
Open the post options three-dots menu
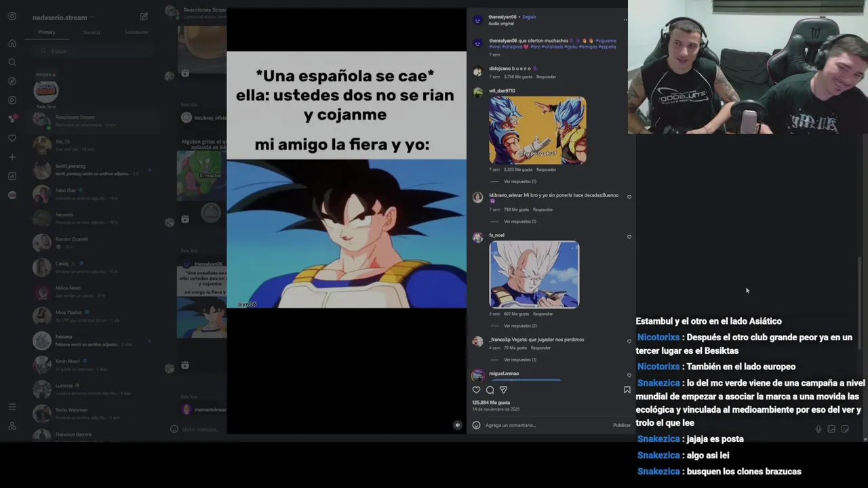pyautogui.click(x=625, y=20)
